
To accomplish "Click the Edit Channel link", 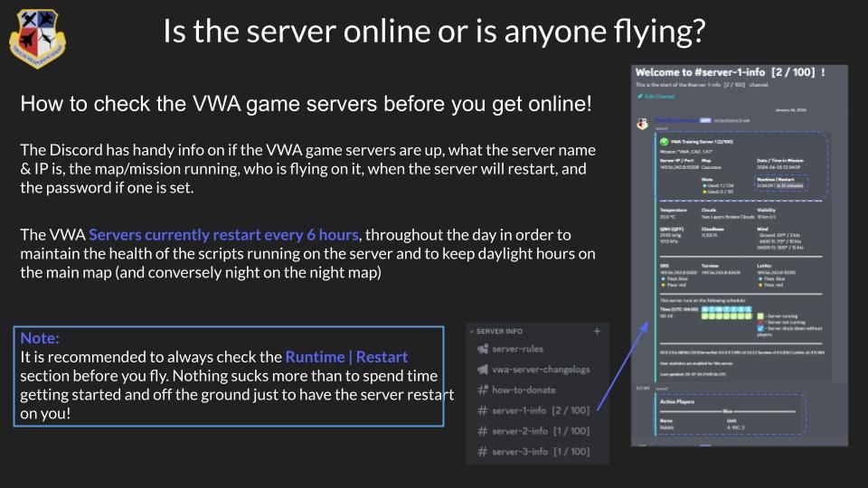I will [660, 97].
